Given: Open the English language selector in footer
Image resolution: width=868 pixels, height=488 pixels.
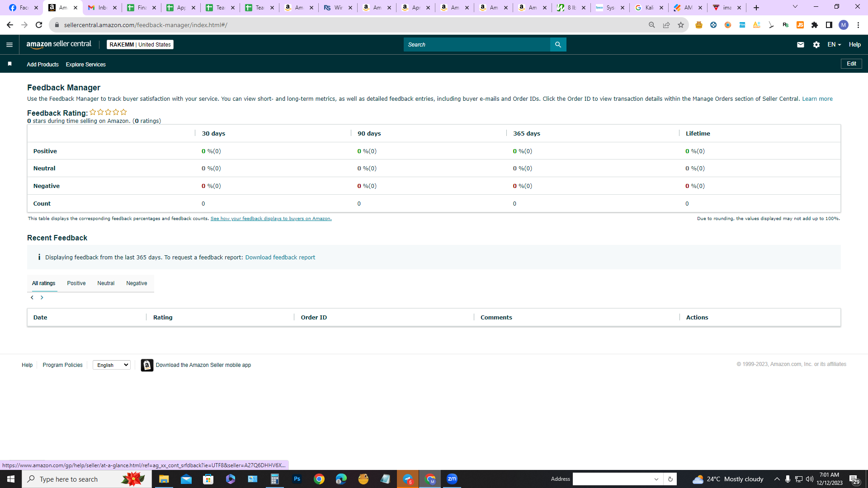Looking at the screenshot, I should pos(112,365).
